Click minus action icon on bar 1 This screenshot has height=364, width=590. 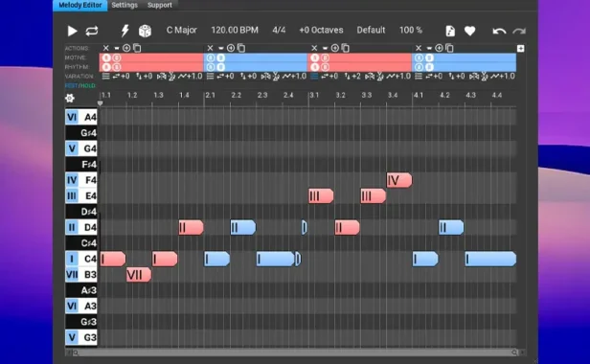(117, 48)
